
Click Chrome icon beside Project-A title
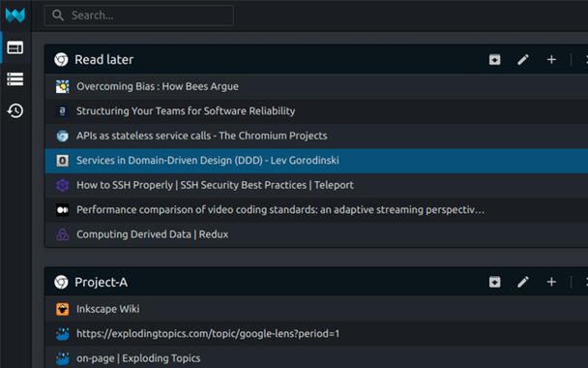coord(61,282)
